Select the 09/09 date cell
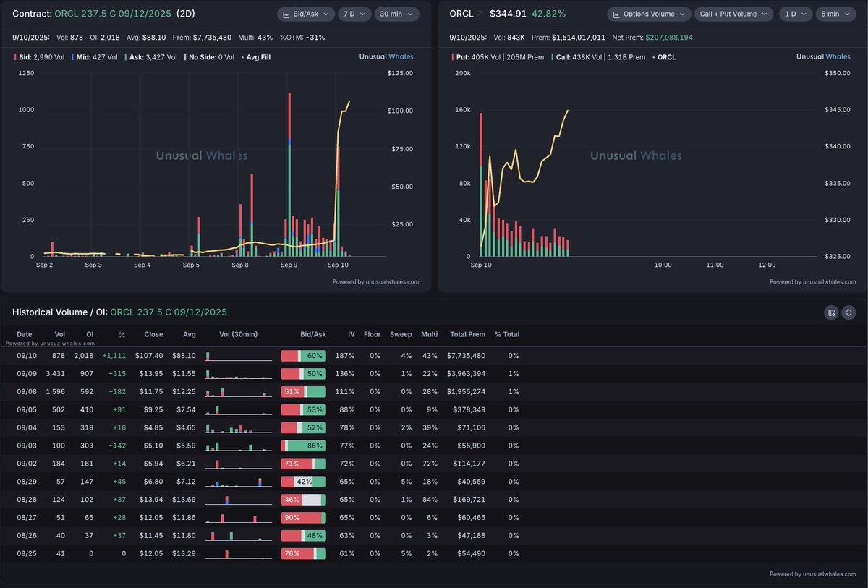 click(x=25, y=374)
